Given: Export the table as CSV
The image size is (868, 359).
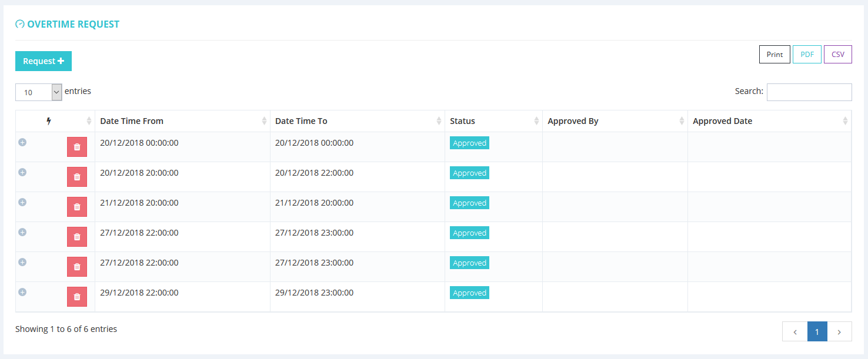Looking at the screenshot, I should [x=837, y=55].
